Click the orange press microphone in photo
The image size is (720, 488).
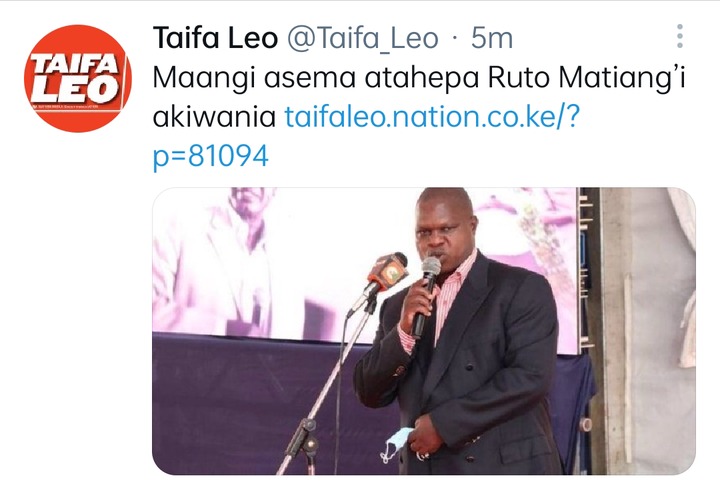tap(387, 274)
